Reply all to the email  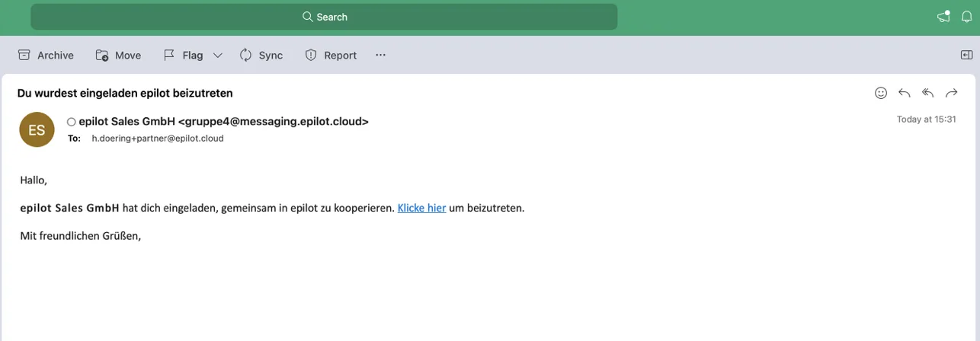coord(928,93)
